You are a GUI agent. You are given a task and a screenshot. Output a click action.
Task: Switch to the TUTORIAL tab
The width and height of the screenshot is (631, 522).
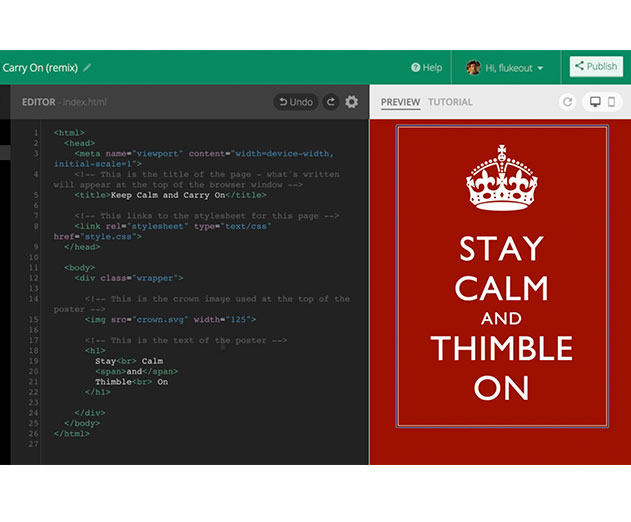(x=450, y=102)
